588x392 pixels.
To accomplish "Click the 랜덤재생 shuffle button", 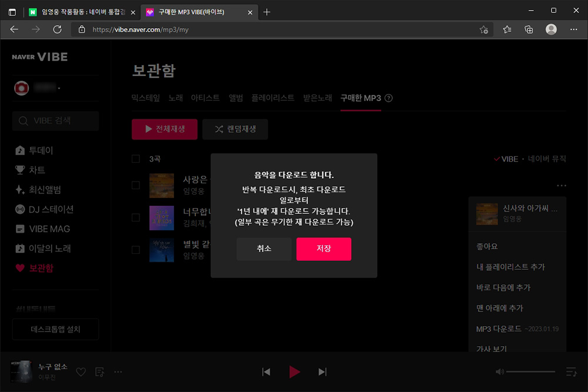I will (x=235, y=129).
